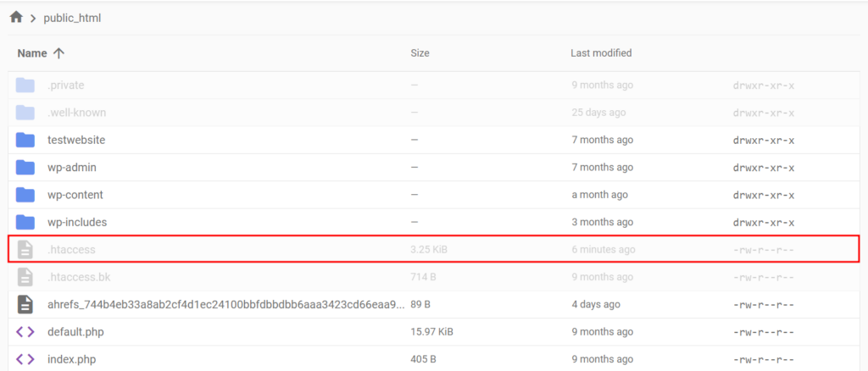Select the .htaccess.bk file icon

coord(25,277)
